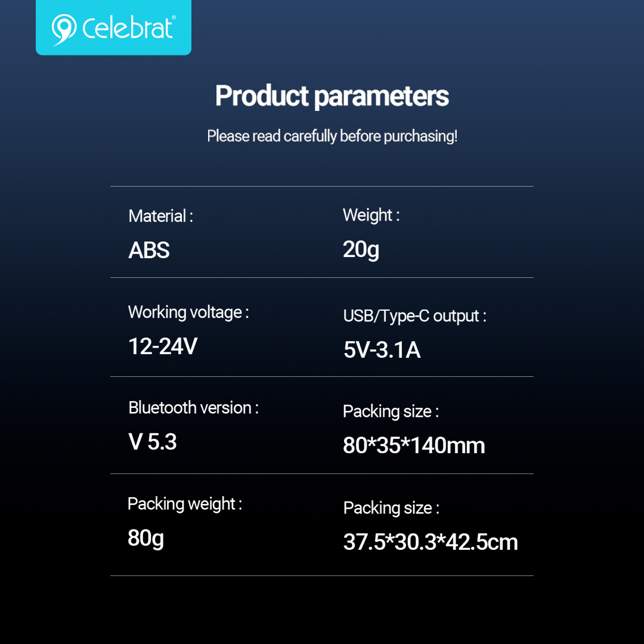Click the Celebrat brand name text
The height and width of the screenshot is (644, 644).
pos(129,28)
